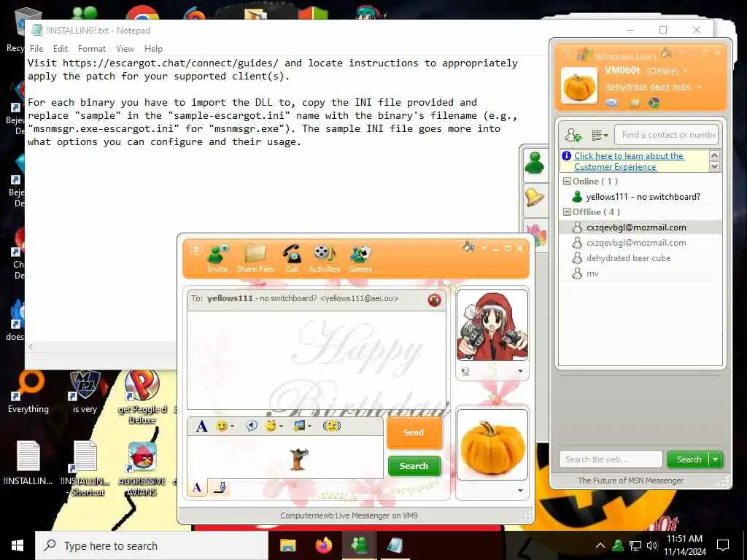Click the MSN butterfly icon in Messenger header
This screenshot has height=560, width=747.
(654, 103)
